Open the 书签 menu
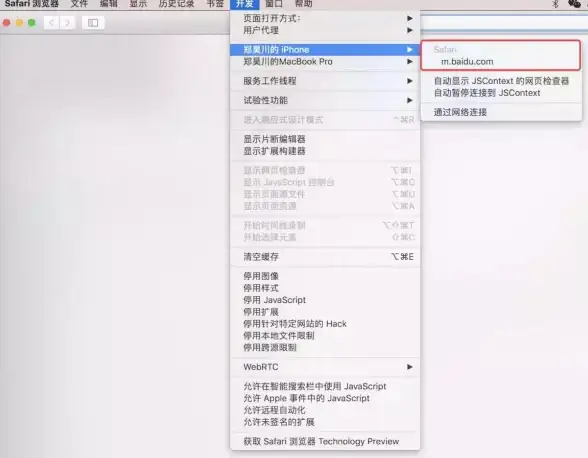Image resolution: width=588 pixels, height=458 pixels. point(215,4)
